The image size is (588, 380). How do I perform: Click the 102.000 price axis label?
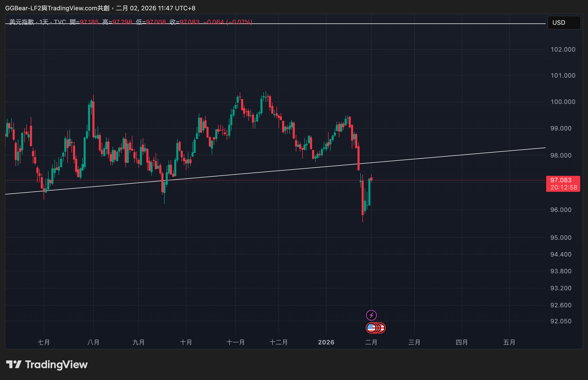tap(563, 49)
